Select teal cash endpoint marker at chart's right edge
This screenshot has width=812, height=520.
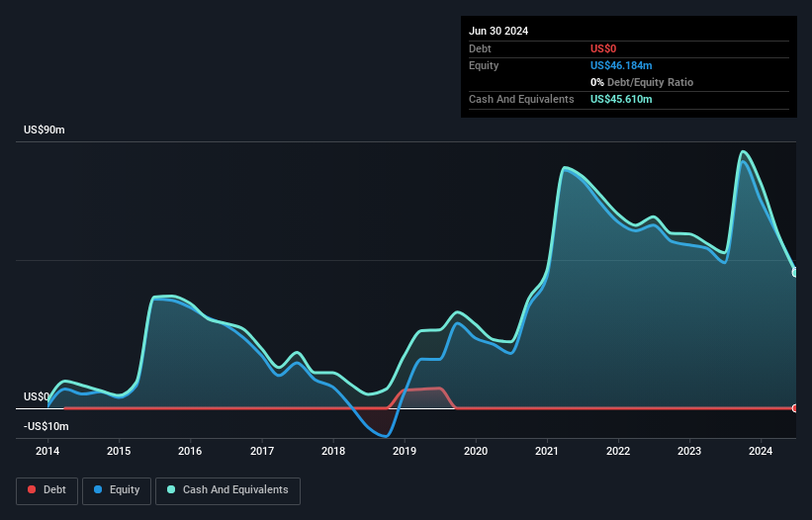click(795, 272)
